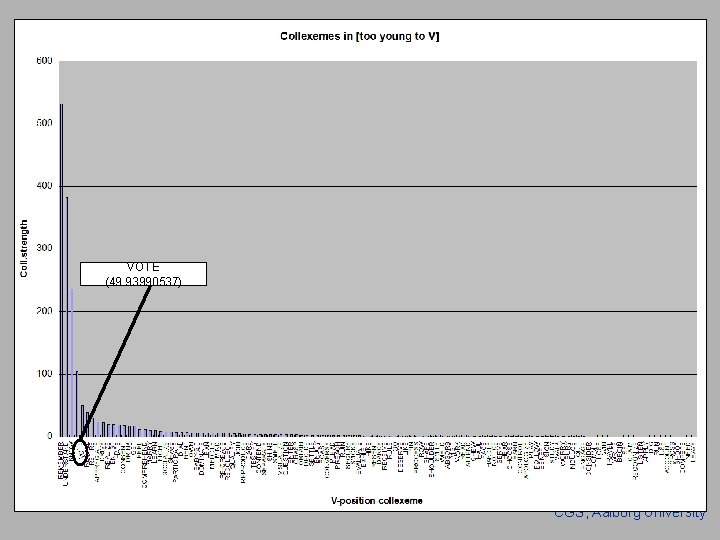This screenshot has height=540, width=720.
Task: Select the V-position collexeme axis title
Action: [377, 501]
